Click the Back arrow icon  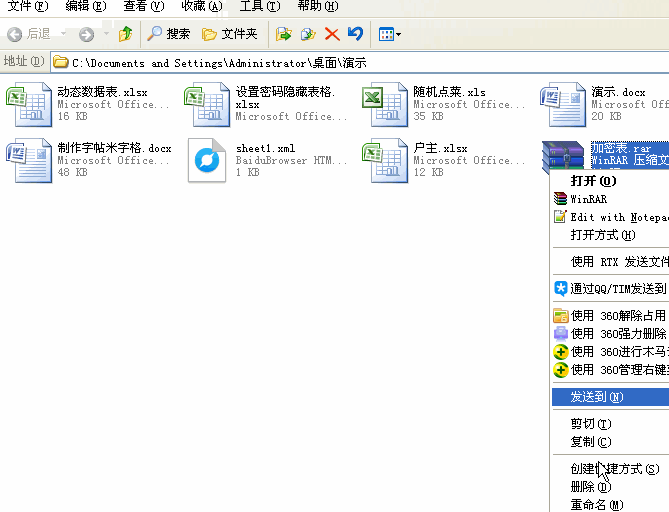pos(15,34)
